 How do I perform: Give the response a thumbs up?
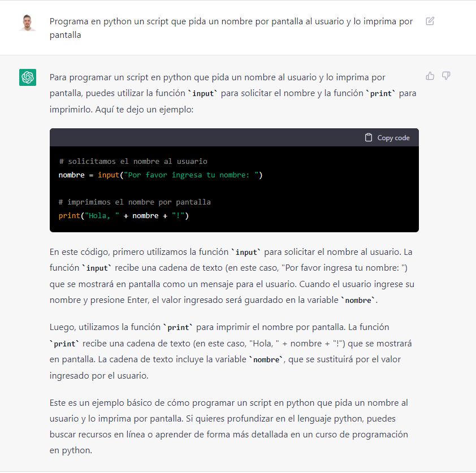click(430, 76)
